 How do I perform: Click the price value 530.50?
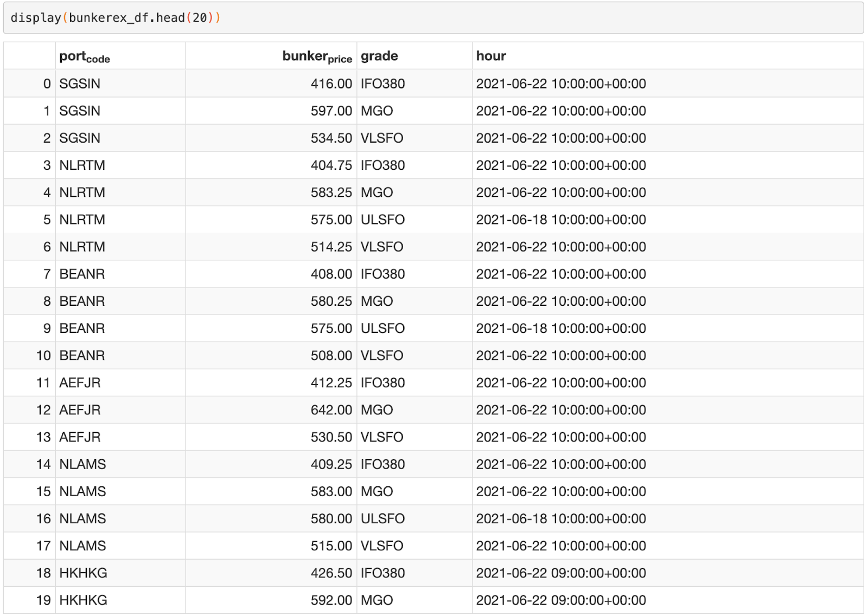[331, 437]
